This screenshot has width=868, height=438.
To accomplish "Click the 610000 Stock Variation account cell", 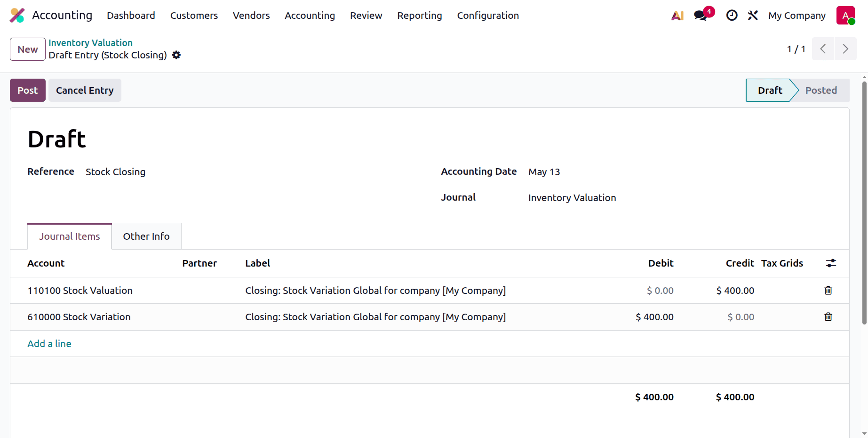I will coord(79,317).
